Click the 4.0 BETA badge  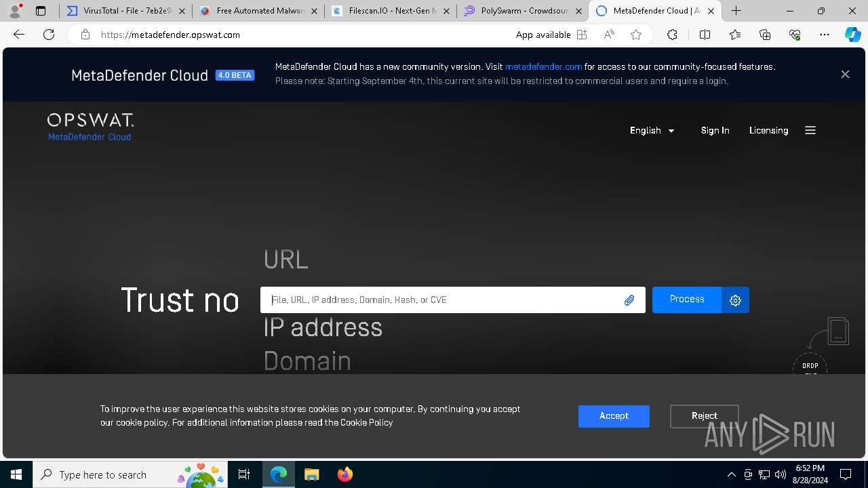point(235,75)
